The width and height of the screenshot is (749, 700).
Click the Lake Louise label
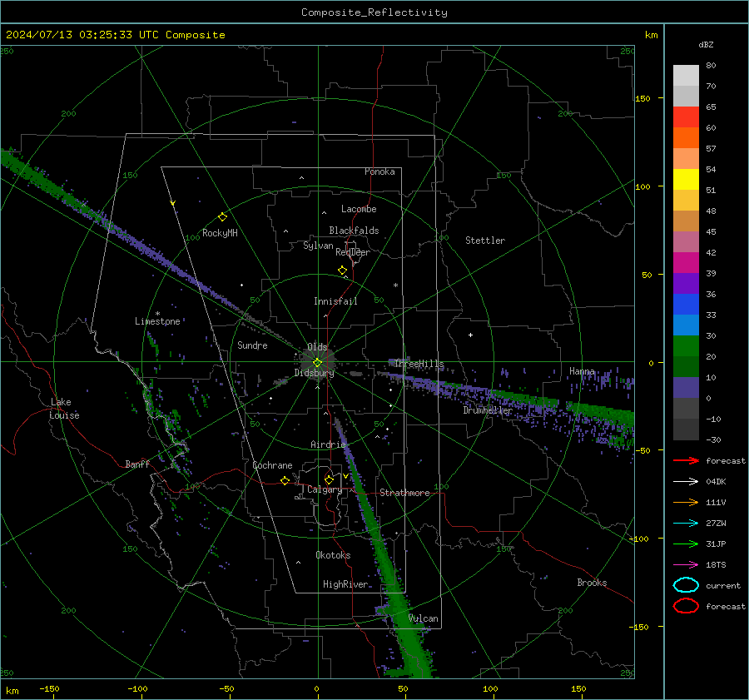tap(65, 409)
